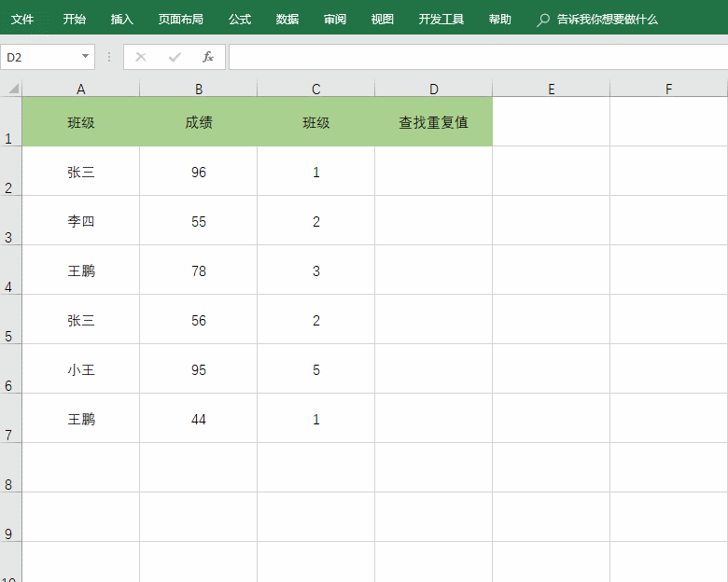Select row 6 header

[10, 368]
